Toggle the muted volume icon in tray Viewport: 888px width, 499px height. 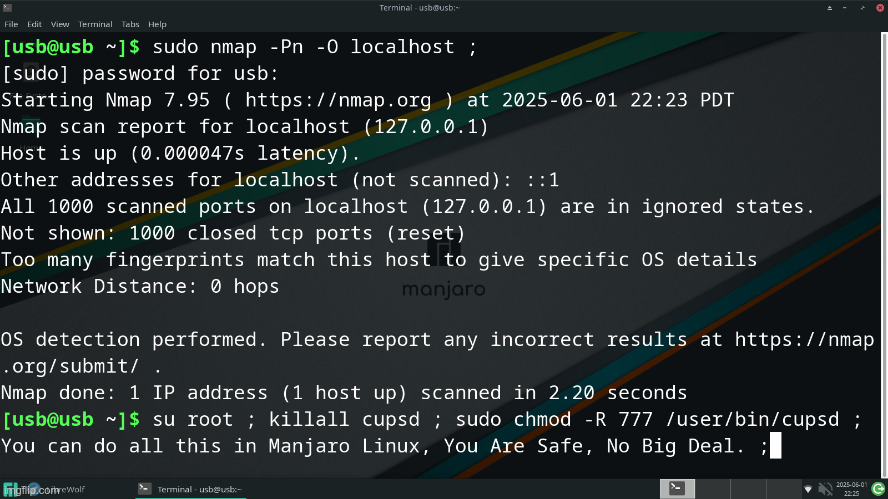coord(825,488)
